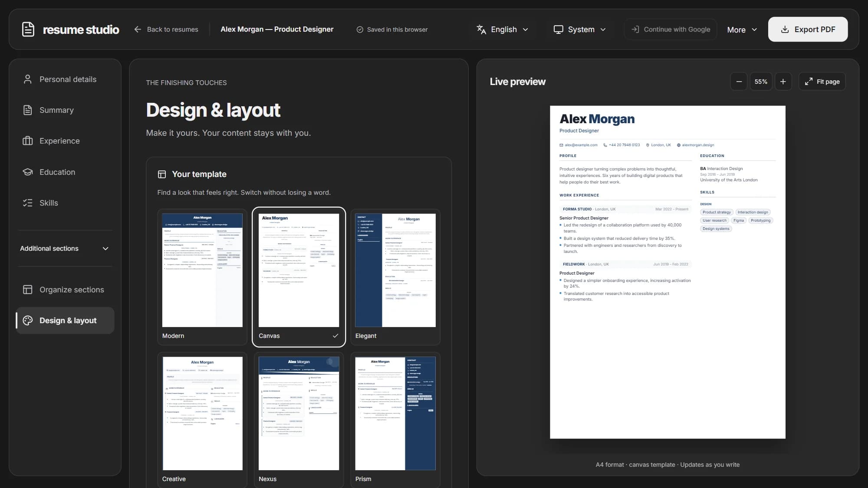Image resolution: width=868 pixels, height=488 pixels.
Task: Open the Summary section
Action: click(x=65, y=110)
